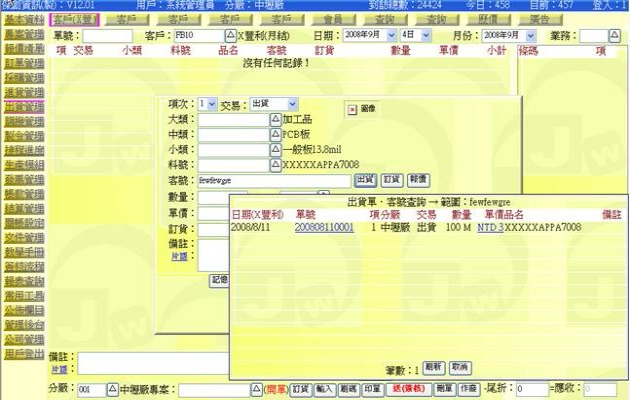Click into the 客號 input field
The width and height of the screenshot is (630, 400).
click(275, 180)
